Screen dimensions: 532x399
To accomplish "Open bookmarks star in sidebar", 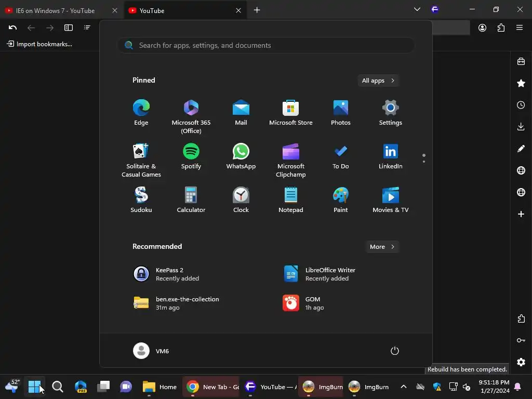I will point(521,83).
